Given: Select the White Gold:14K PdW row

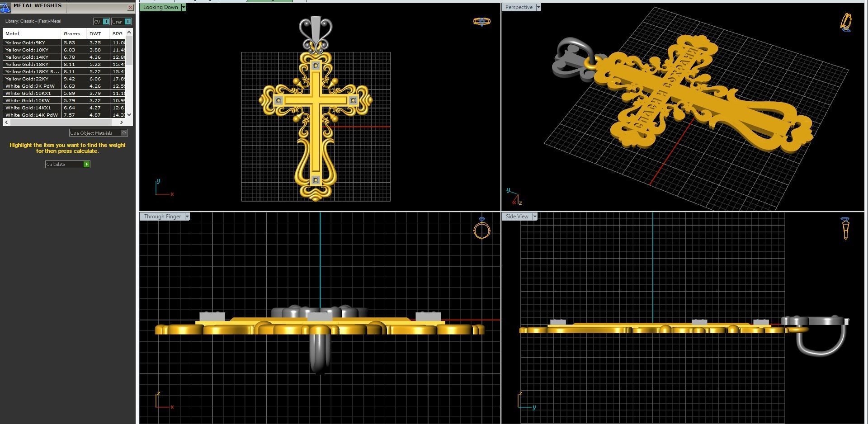Looking at the screenshot, I should coord(64,115).
